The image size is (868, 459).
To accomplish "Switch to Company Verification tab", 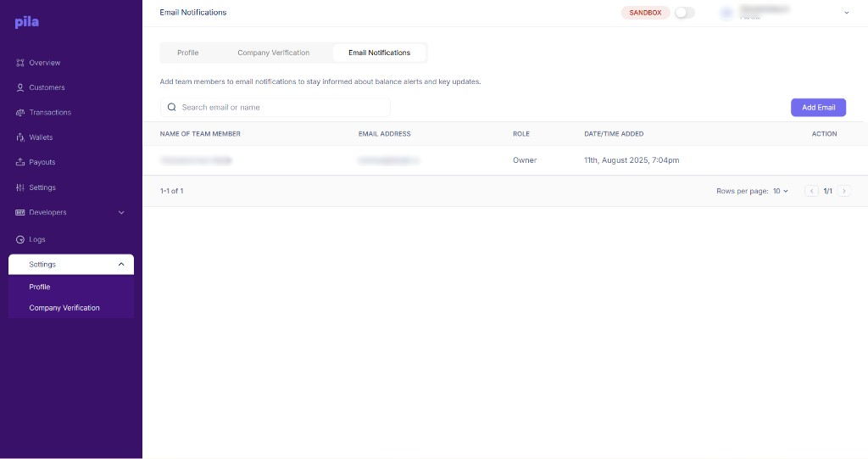I will point(274,53).
